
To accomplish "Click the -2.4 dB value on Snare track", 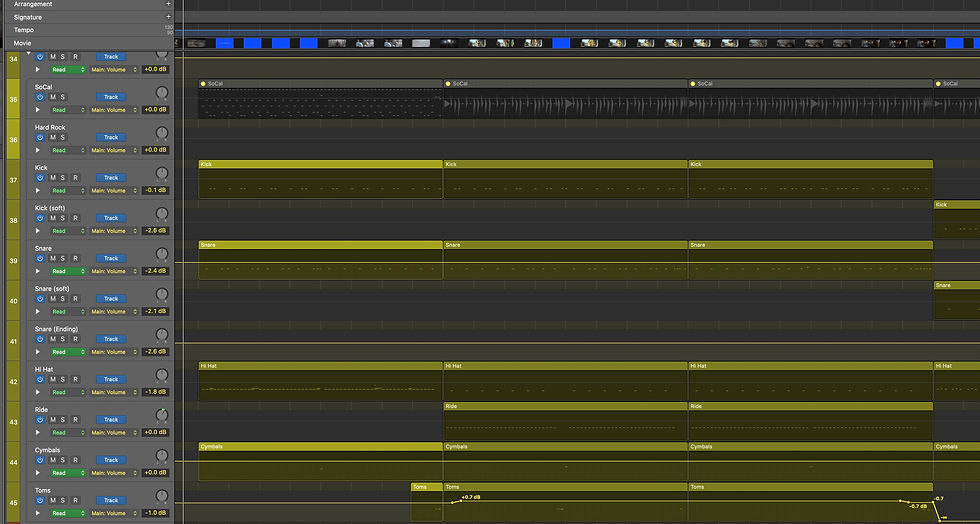I will point(155,271).
